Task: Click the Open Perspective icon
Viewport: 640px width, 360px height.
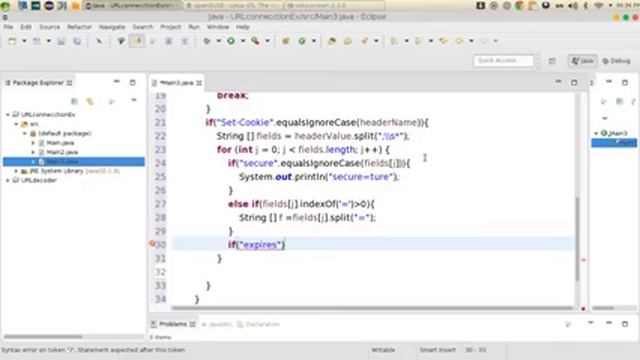Action: tap(552, 61)
